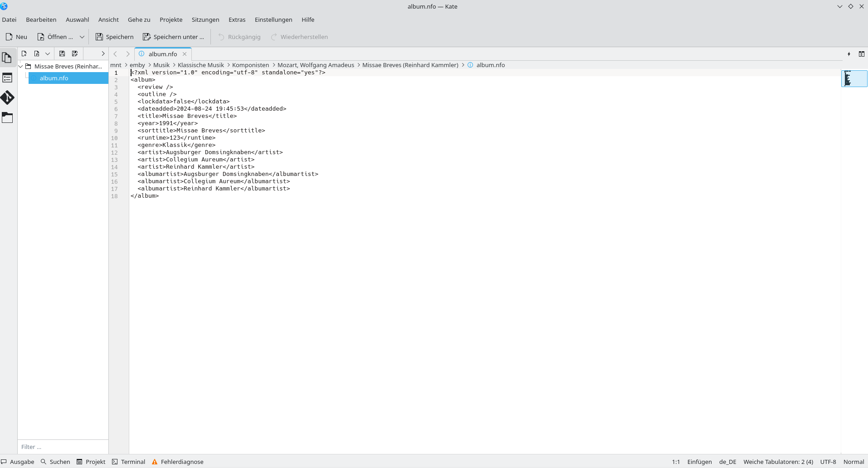
Task: Open the Einstellungen menu
Action: coord(273,19)
